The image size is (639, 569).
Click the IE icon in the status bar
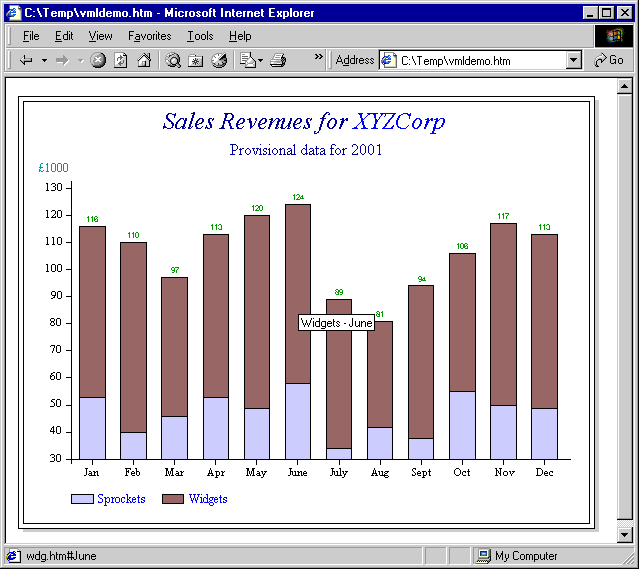pyautogui.click(x=13, y=556)
